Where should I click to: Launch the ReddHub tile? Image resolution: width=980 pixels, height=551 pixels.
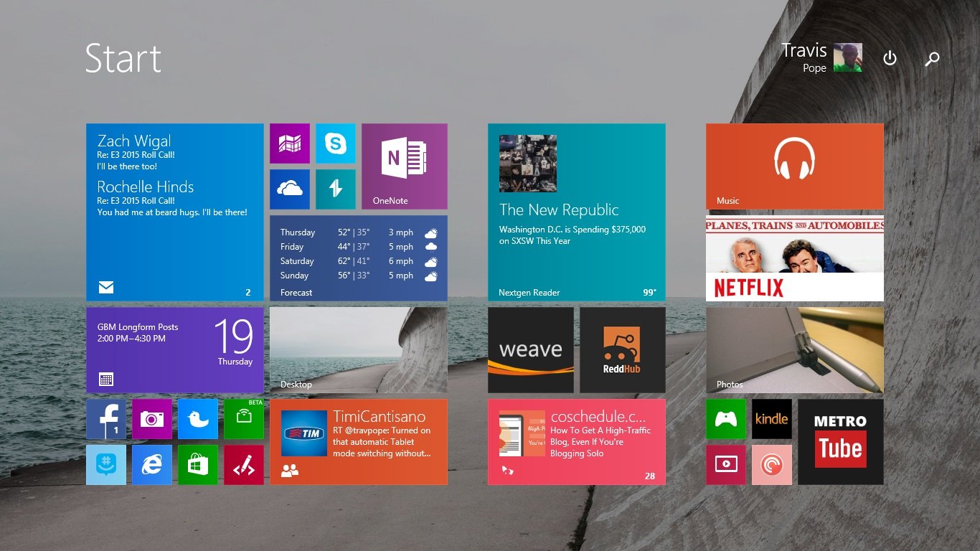pos(623,350)
